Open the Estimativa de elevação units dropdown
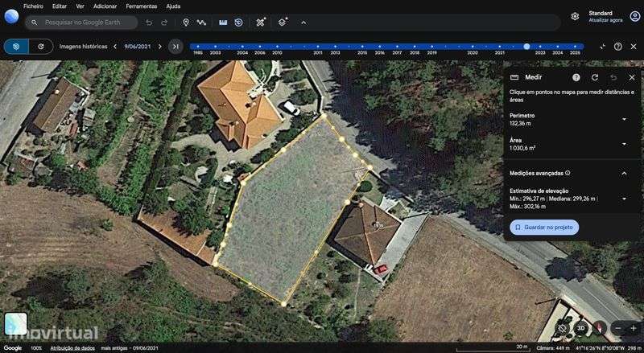Viewport: 644px width, 353px height. 625,199
